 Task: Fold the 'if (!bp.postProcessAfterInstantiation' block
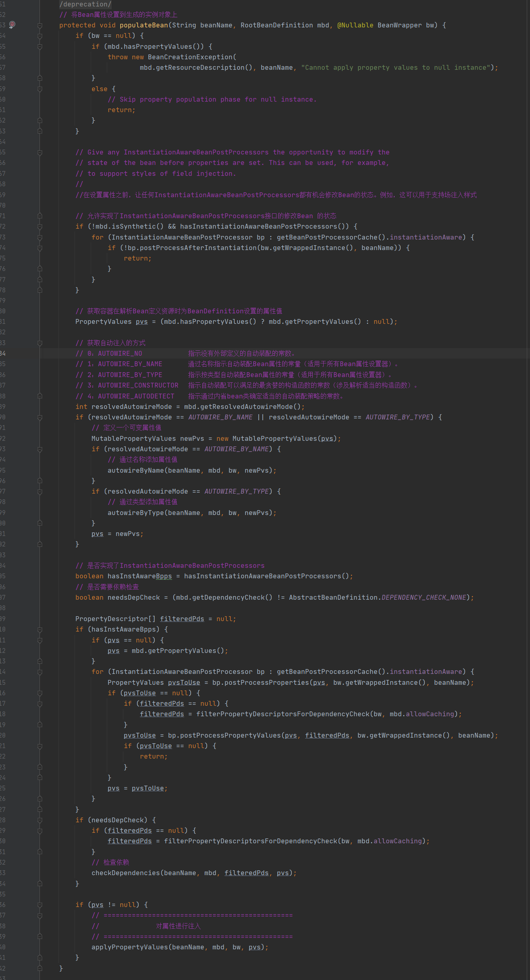tap(40, 248)
